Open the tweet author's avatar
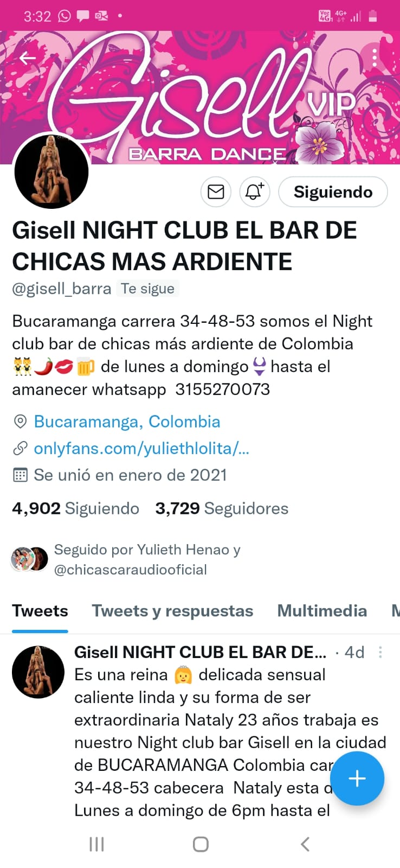This screenshot has height=868, width=400. (38, 672)
